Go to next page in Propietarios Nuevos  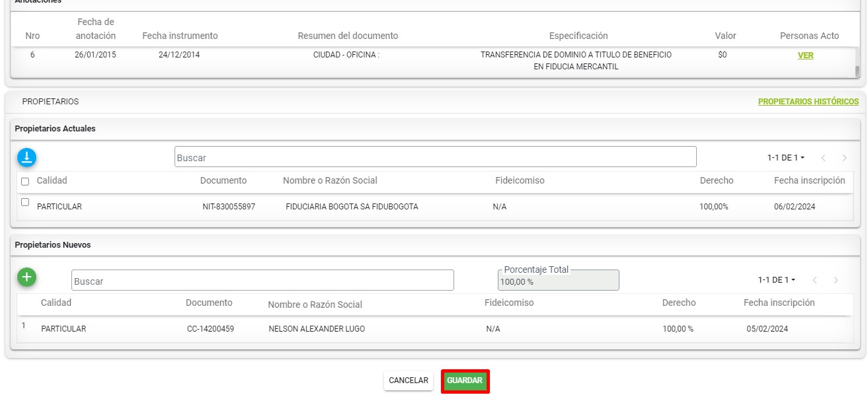pyautogui.click(x=836, y=280)
